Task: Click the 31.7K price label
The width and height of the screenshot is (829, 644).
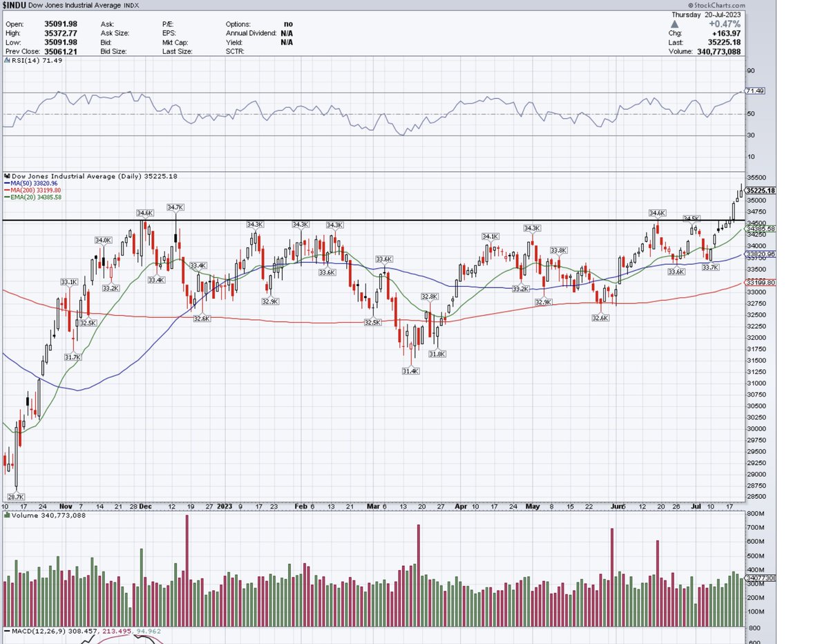Action: tap(72, 357)
